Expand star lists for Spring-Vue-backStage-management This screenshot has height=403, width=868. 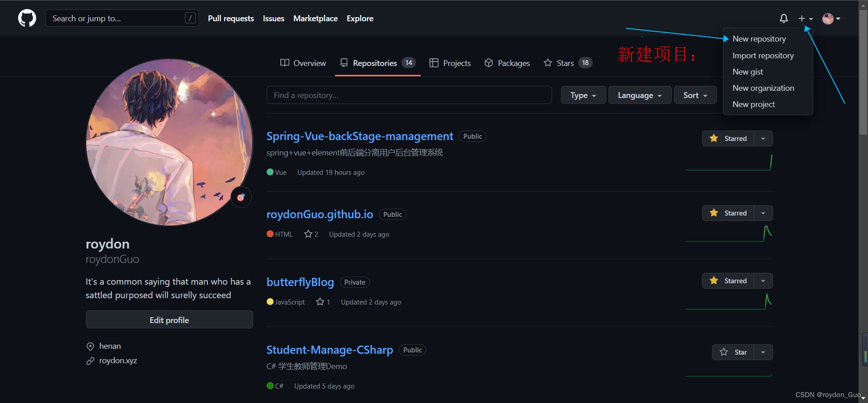pyautogui.click(x=763, y=139)
